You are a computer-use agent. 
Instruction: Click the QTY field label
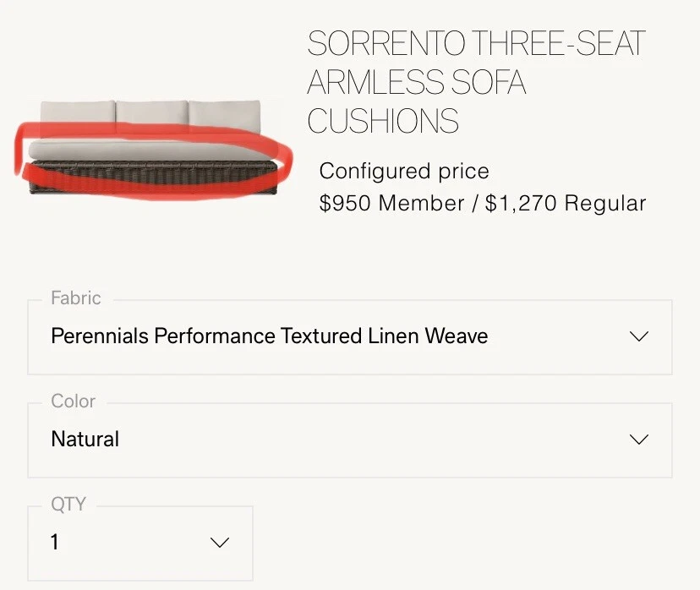(x=68, y=504)
